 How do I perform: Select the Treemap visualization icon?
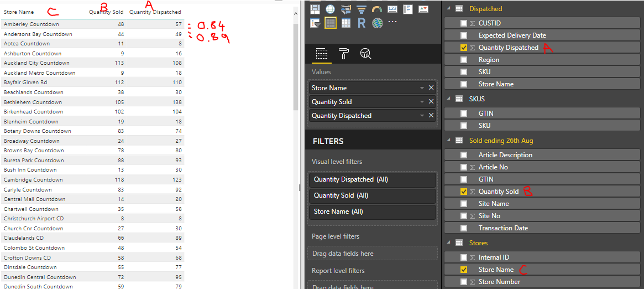[315, 9]
